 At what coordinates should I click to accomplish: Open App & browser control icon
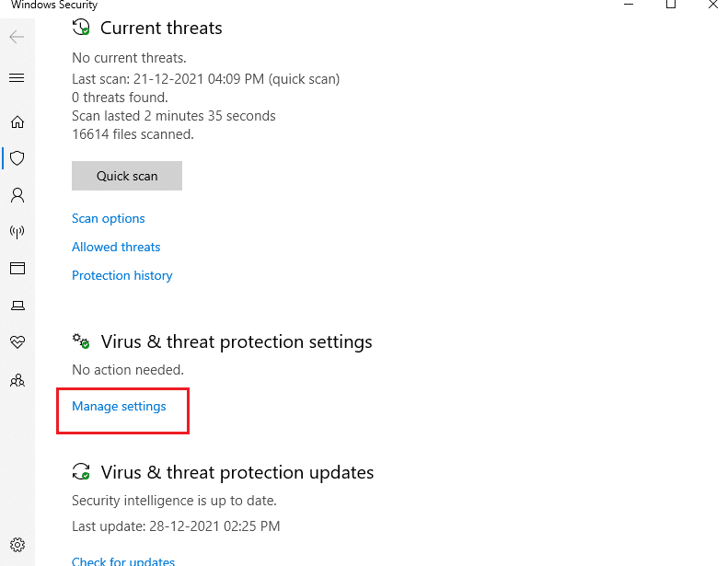(x=17, y=269)
